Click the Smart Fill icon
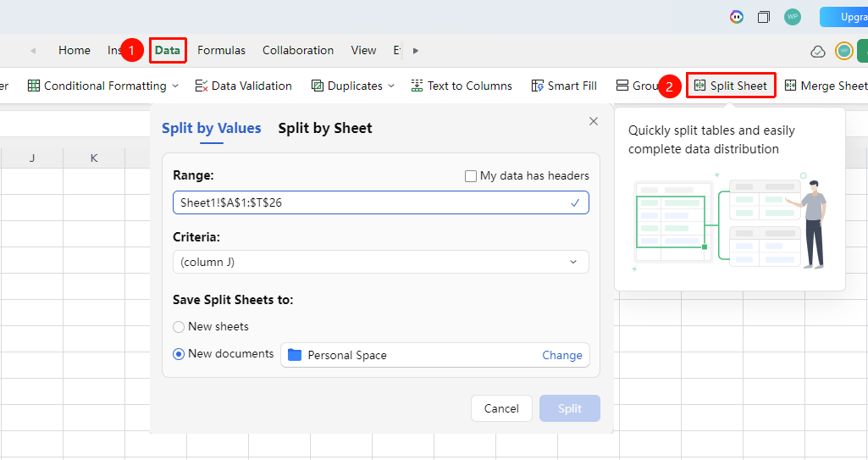Image resolution: width=868 pixels, height=460 pixels. click(537, 86)
